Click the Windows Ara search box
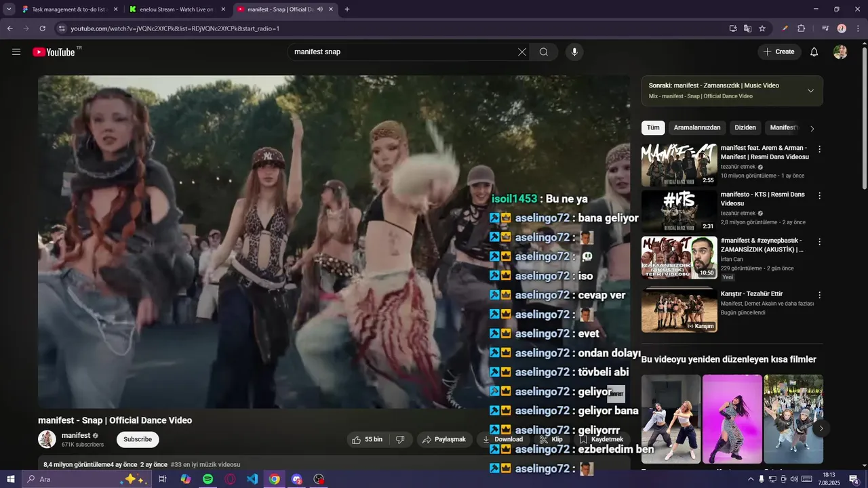The width and height of the screenshot is (868, 488). [x=86, y=479]
